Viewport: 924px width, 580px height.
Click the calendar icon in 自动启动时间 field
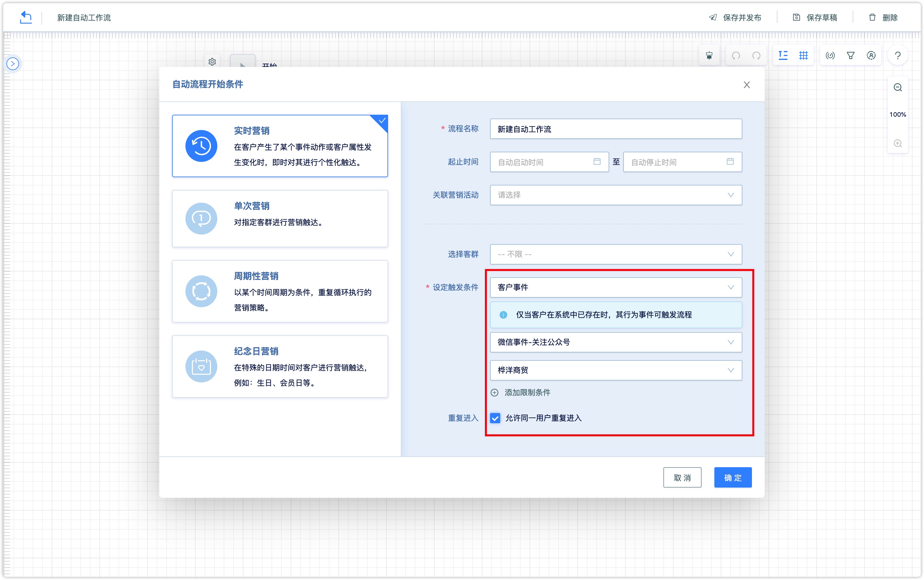(x=597, y=162)
